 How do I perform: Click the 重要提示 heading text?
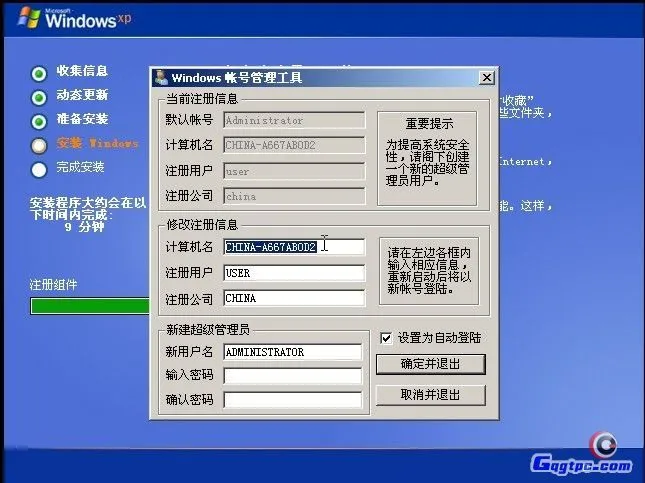(x=429, y=123)
